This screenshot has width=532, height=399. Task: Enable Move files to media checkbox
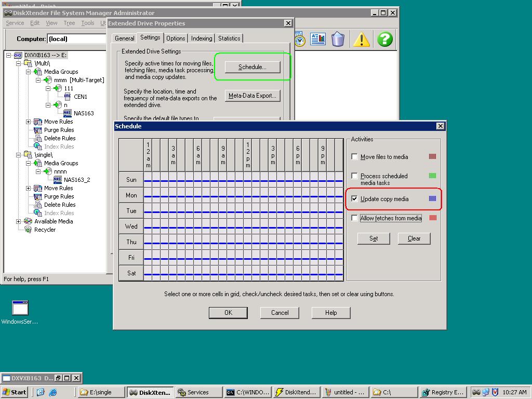(354, 156)
